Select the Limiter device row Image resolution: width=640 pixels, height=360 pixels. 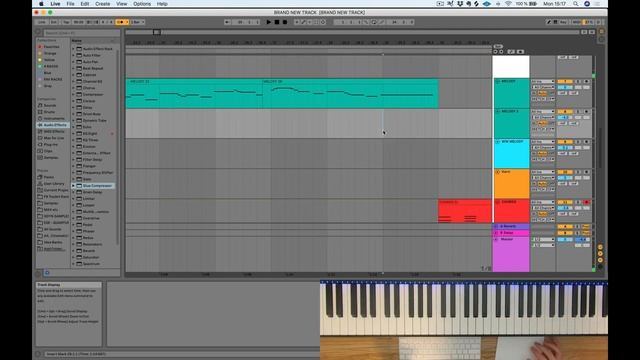tap(93, 199)
